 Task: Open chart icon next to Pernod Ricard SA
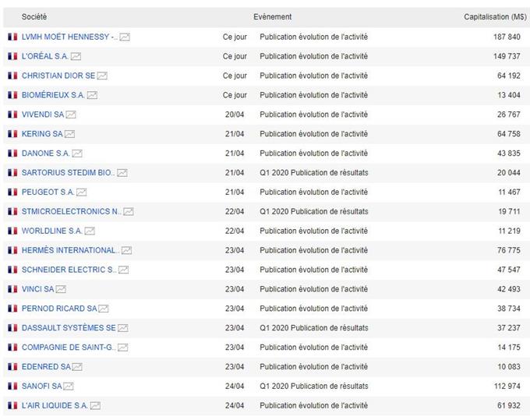(104, 309)
